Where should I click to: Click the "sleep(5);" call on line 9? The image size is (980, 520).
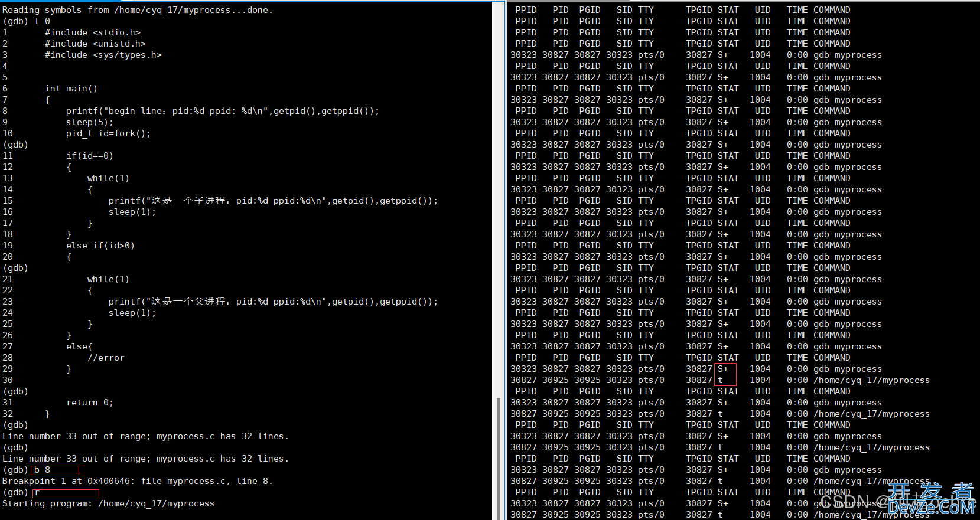[89, 122]
